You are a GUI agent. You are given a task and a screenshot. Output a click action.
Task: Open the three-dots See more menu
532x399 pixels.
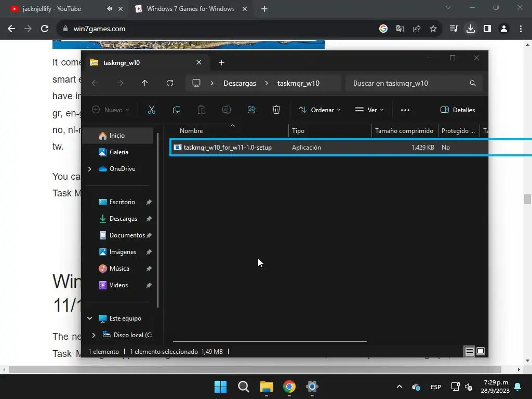coord(405,110)
